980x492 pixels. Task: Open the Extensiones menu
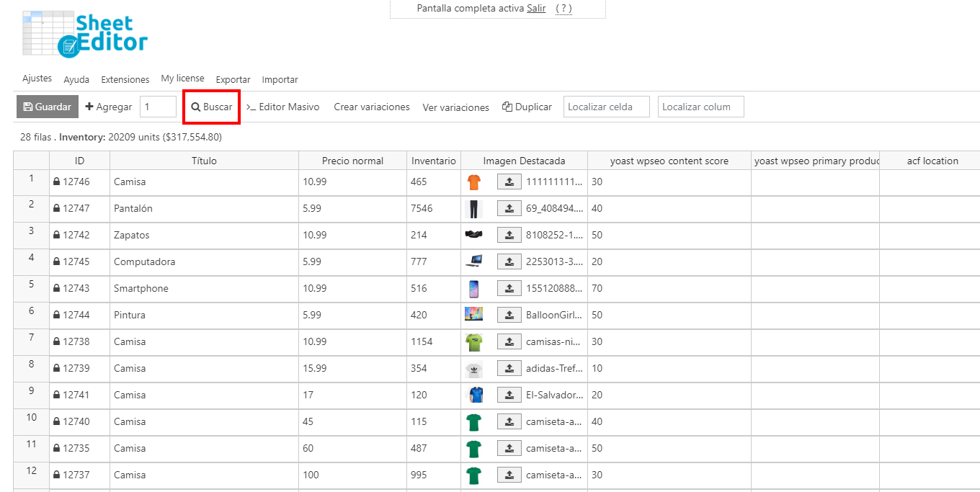point(125,79)
